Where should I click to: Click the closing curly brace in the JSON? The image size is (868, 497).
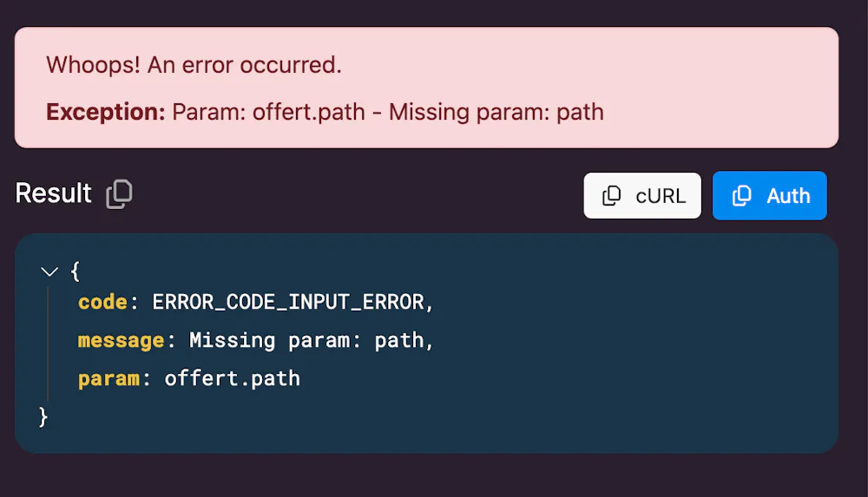(x=43, y=416)
